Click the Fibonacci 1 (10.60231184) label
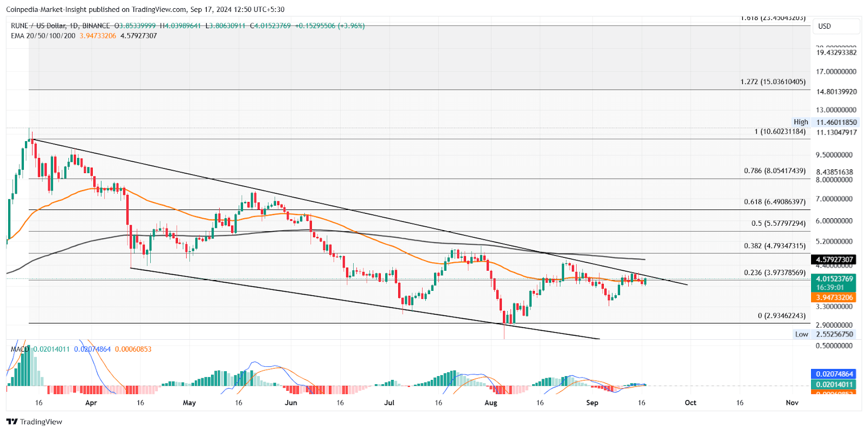This screenshot has height=432, width=868. click(x=780, y=132)
